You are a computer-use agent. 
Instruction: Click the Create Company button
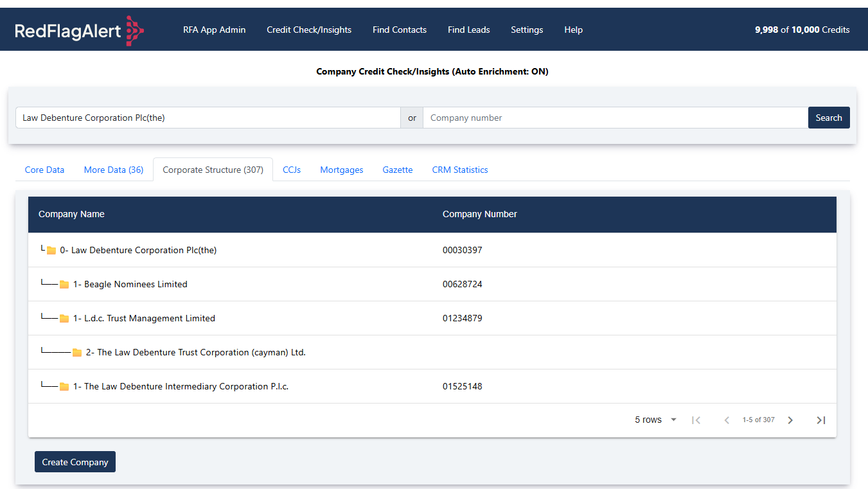[75, 462]
